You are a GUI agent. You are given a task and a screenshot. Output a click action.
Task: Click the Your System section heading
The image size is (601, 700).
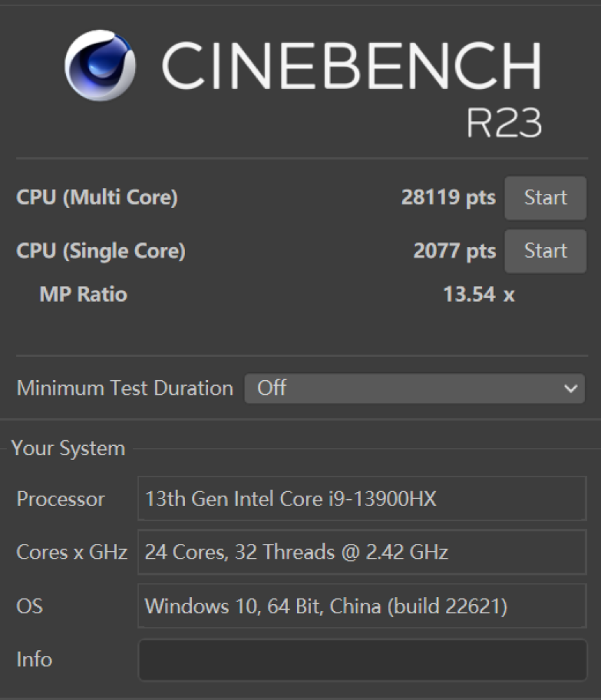(x=69, y=449)
